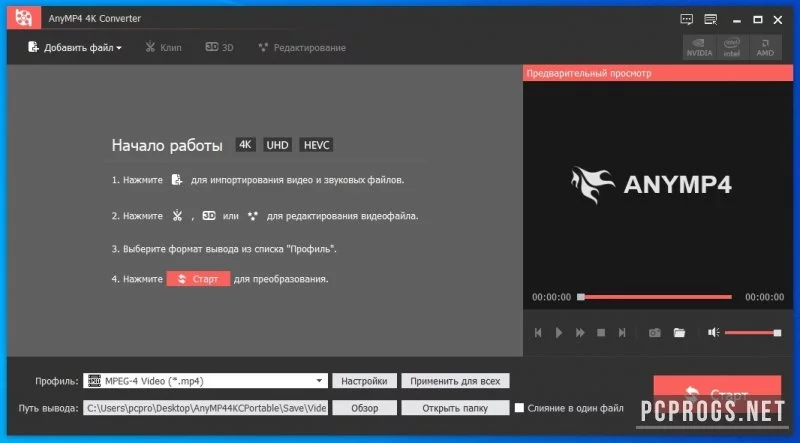Click the effects edit icon in step 2
This screenshot has width=800, height=443.
[x=253, y=216]
